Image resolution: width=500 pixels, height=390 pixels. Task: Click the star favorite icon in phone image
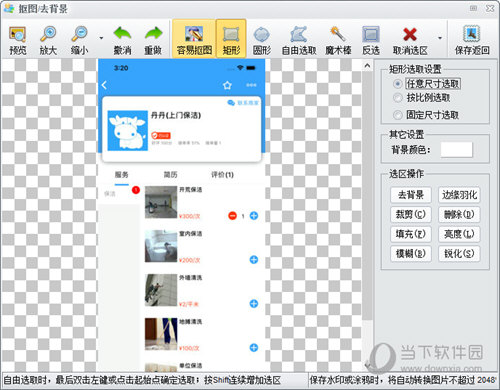pyautogui.click(x=227, y=85)
